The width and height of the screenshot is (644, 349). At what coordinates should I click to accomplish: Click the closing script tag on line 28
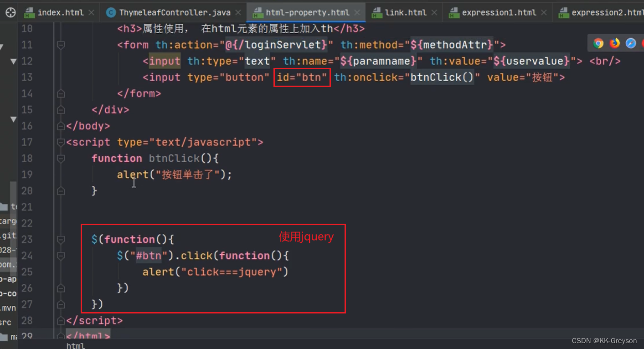point(95,321)
